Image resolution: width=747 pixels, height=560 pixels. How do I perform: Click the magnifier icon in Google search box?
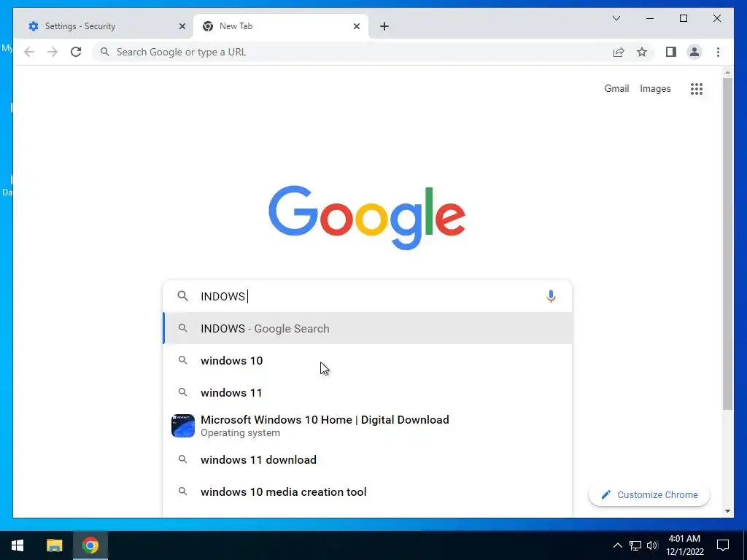pyautogui.click(x=182, y=296)
